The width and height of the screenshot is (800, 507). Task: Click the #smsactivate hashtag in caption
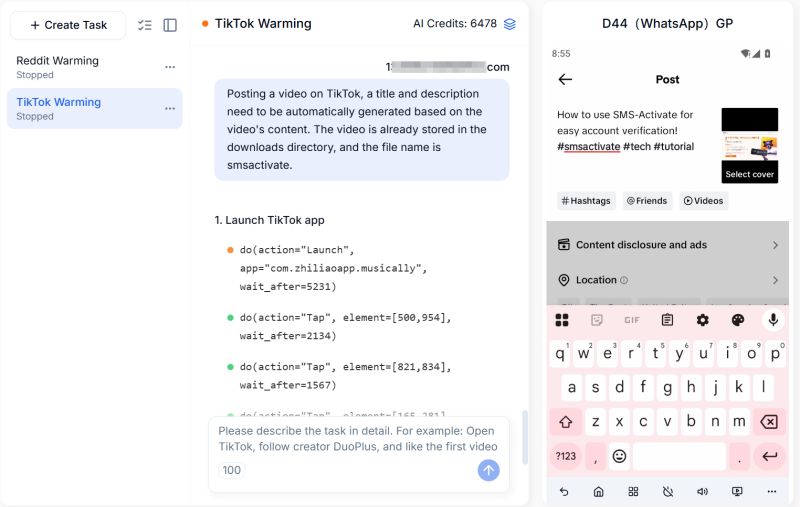click(x=588, y=146)
